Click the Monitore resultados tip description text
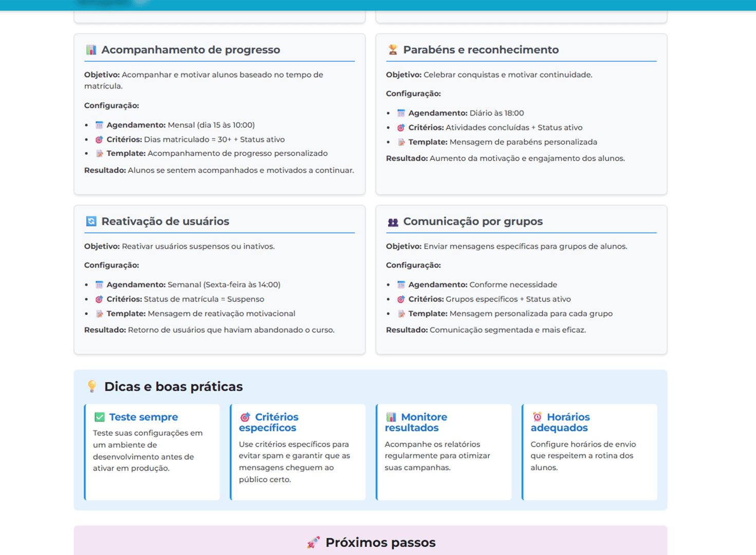This screenshot has width=756, height=555. (x=437, y=456)
